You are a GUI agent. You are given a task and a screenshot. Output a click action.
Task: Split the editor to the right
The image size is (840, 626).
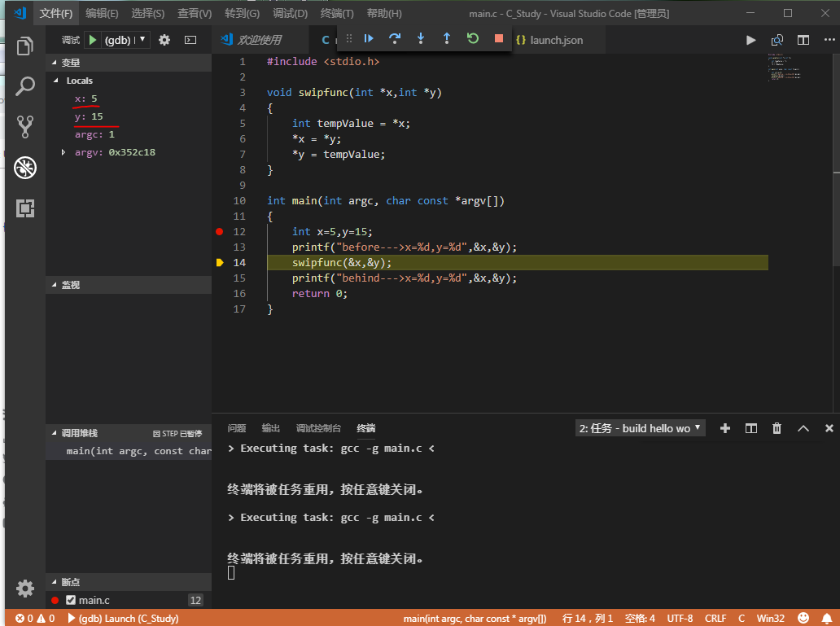(803, 40)
